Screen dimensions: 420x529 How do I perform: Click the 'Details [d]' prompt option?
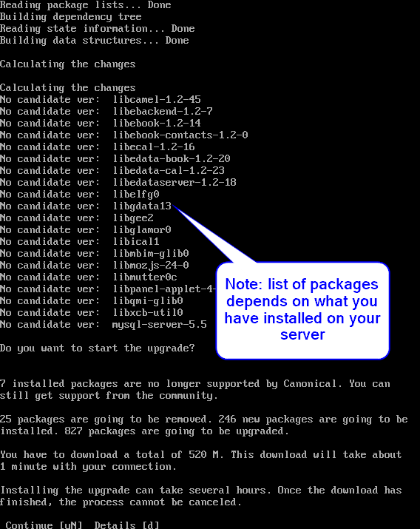[126, 525]
